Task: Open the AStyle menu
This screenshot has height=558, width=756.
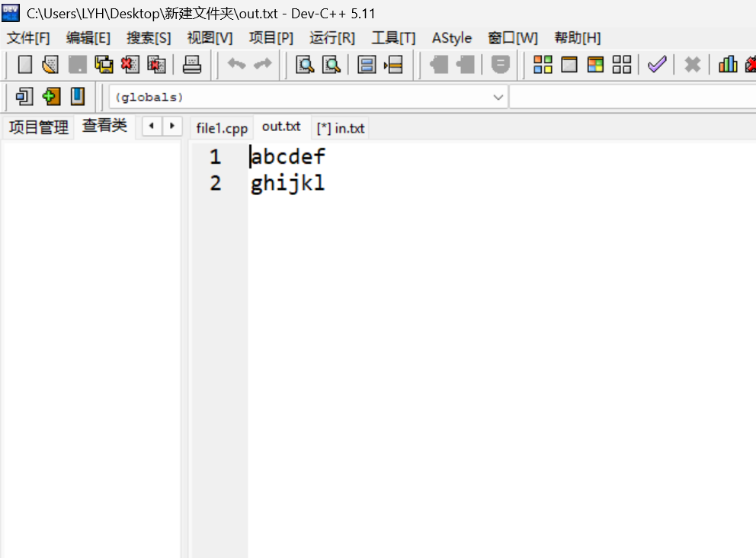Action: [452, 37]
